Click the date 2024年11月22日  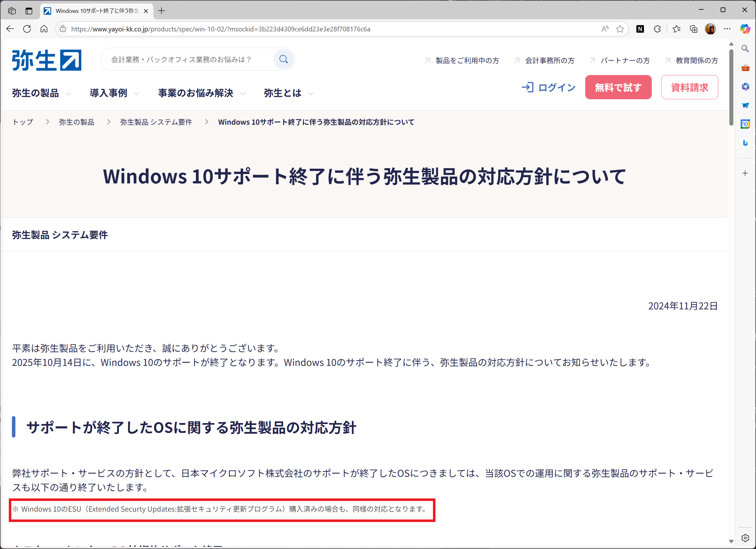(683, 306)
